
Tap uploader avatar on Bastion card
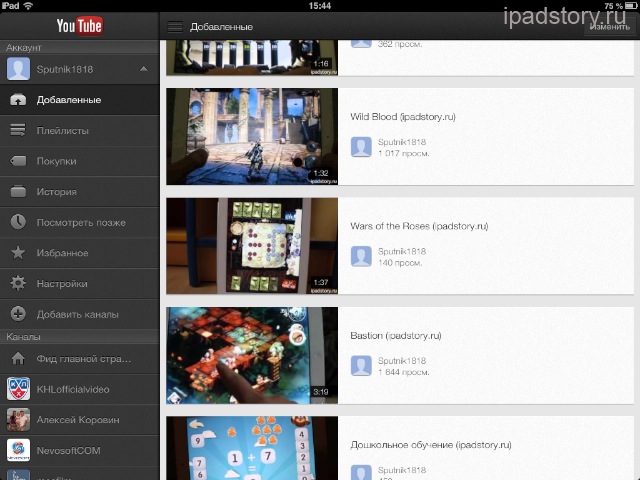[361, 366]
